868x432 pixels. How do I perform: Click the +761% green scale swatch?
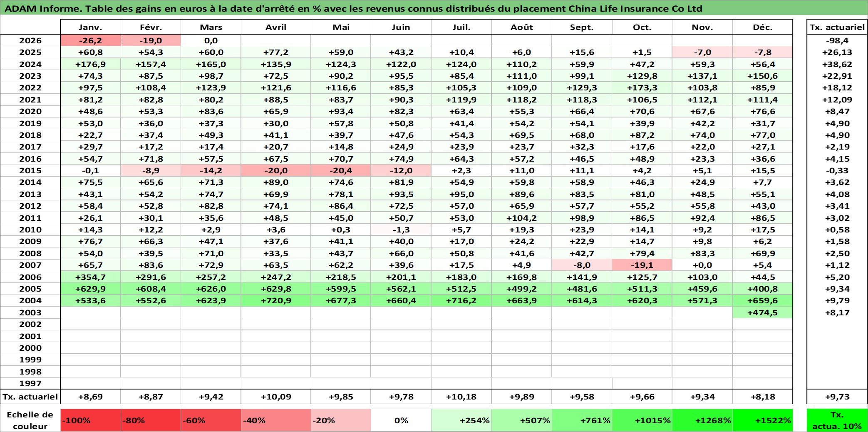[582, 420]
